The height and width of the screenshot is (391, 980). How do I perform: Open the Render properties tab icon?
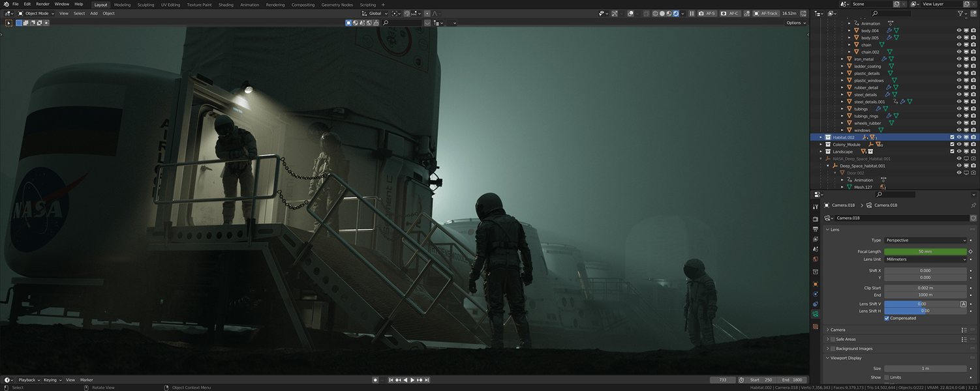[816, 219]
